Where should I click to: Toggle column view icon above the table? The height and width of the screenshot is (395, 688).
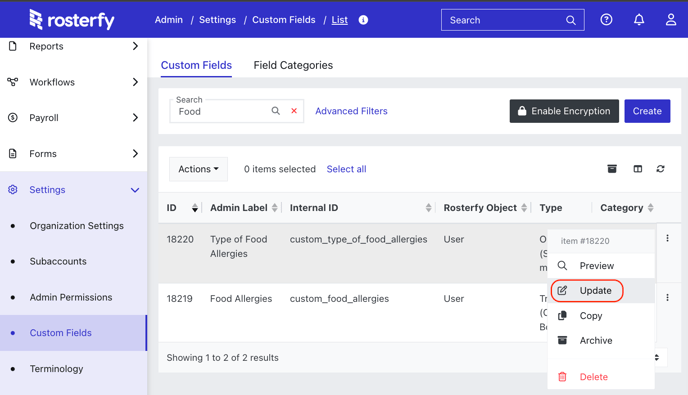tap(638, 169)
